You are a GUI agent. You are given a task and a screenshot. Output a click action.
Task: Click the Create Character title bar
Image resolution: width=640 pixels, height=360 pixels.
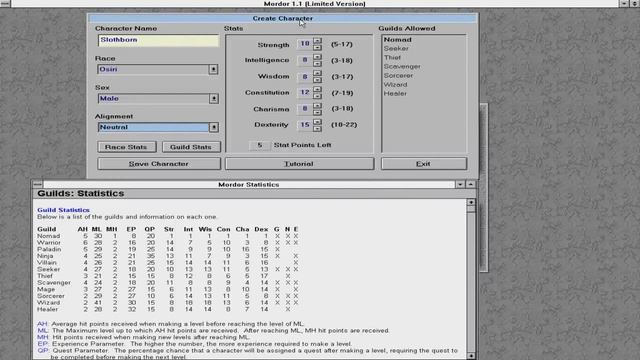tap(282, 18)
